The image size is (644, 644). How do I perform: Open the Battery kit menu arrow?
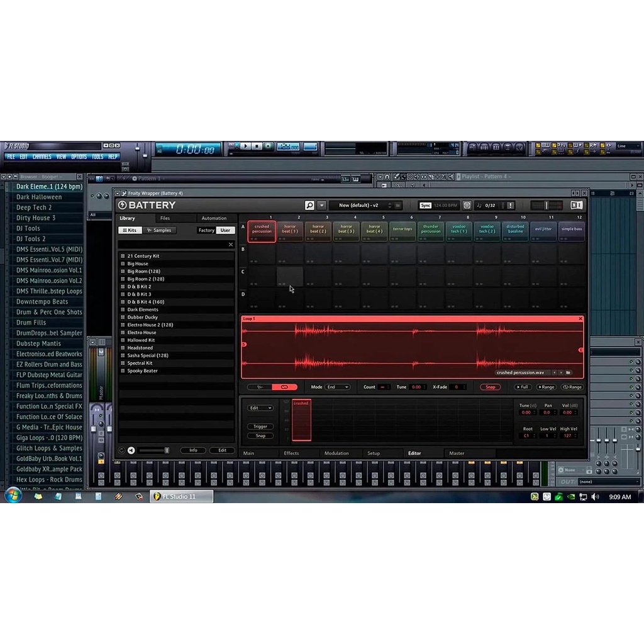click(x=321, y=205)
